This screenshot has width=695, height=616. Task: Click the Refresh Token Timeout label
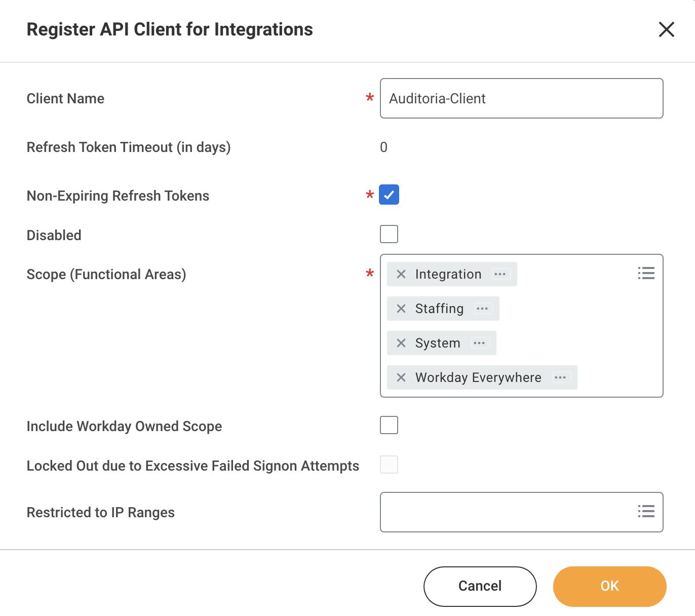coord(129,147)
